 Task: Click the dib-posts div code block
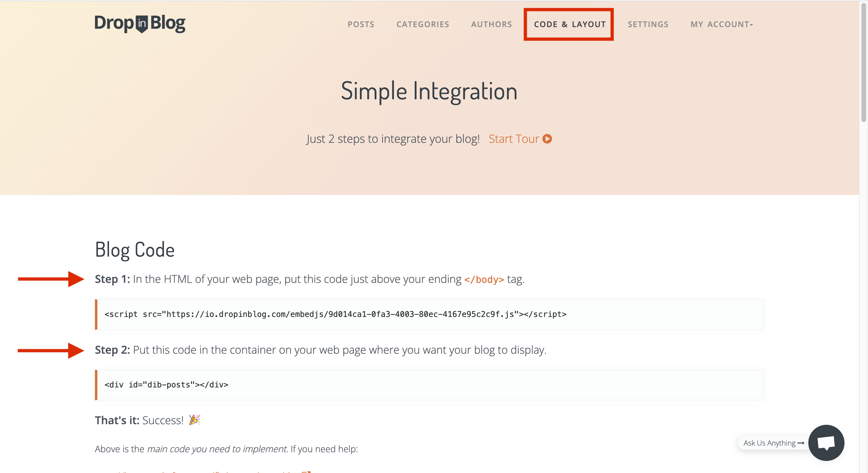click(166, 385)
